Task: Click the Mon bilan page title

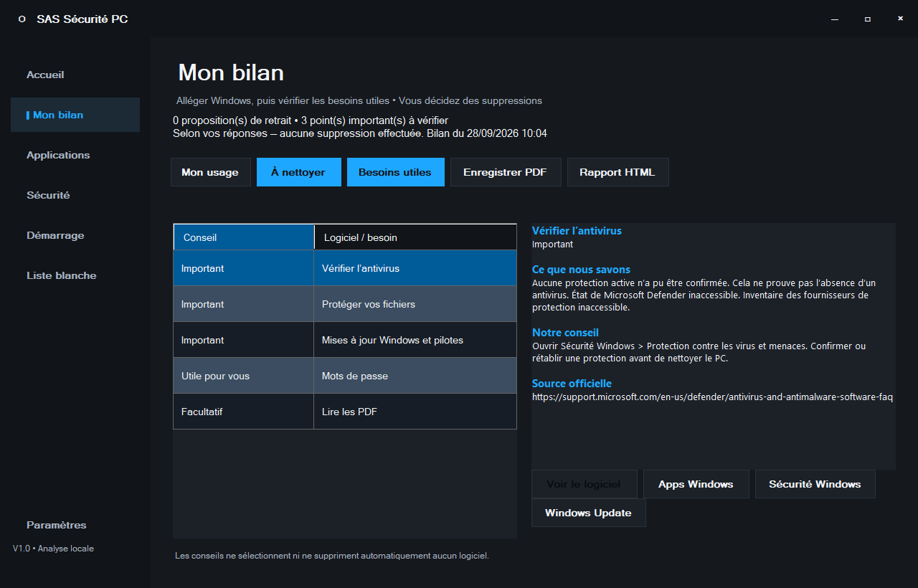Action: (231, 72)
